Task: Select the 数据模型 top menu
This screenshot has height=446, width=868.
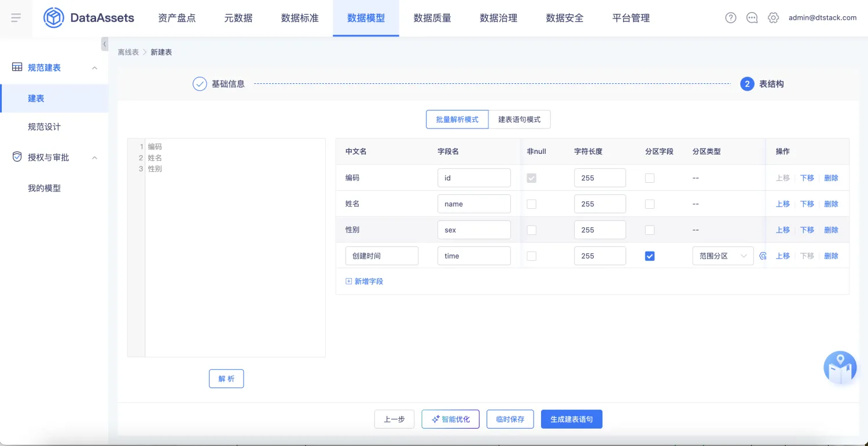Action: 366,18
